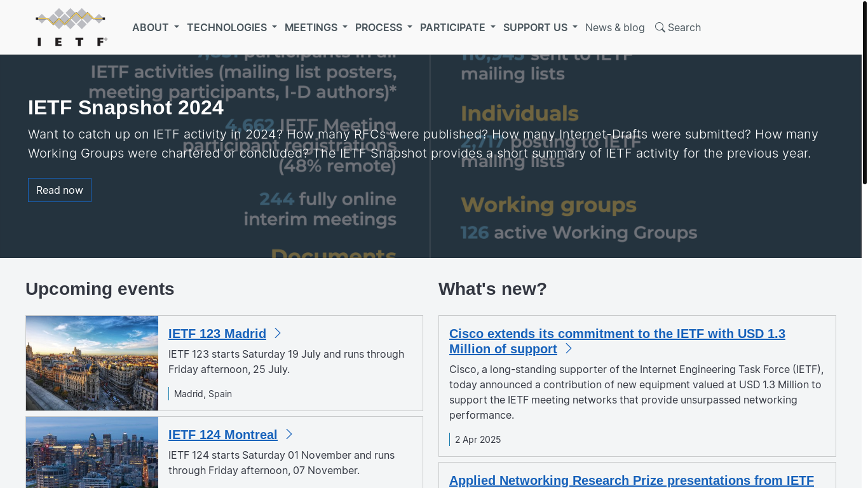This screenshot has width=868, height=488.
Task: Open the IETF 123 Madrid link
Action: click(217, 334)
